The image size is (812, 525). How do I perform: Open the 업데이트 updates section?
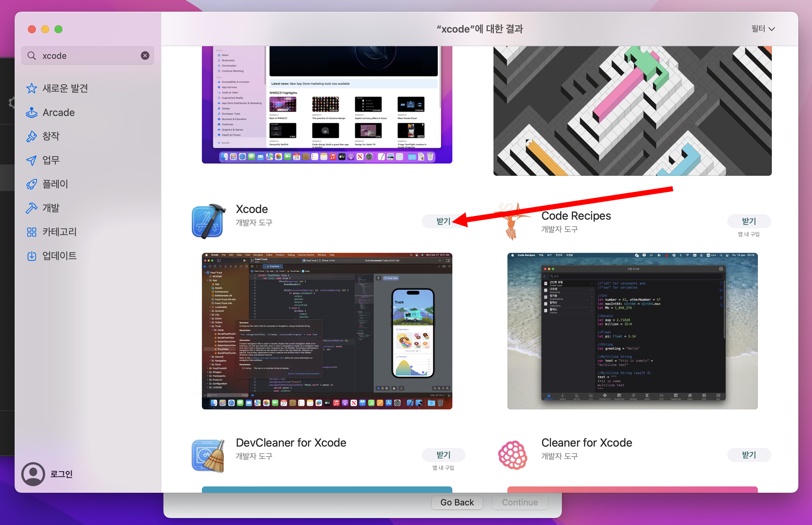coord(59,256)
